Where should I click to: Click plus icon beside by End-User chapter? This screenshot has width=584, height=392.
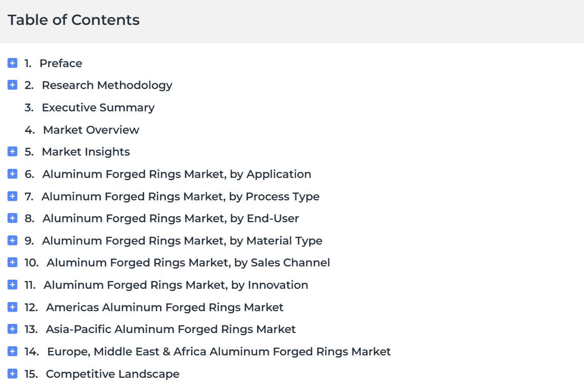click(12, 218)
